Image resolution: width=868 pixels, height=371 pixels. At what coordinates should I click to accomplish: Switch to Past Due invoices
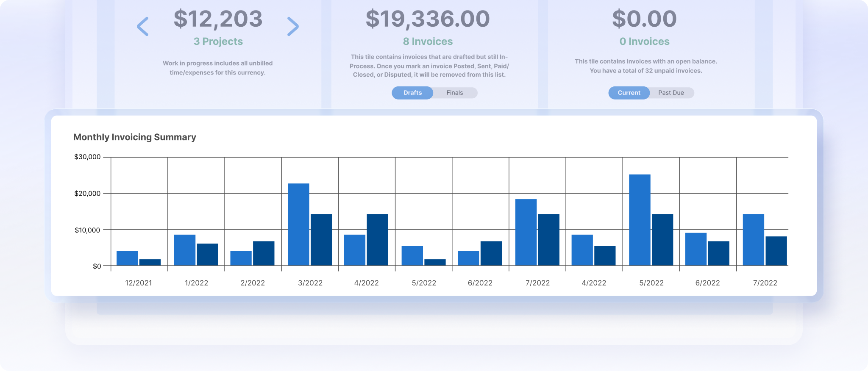click(671, 93)
